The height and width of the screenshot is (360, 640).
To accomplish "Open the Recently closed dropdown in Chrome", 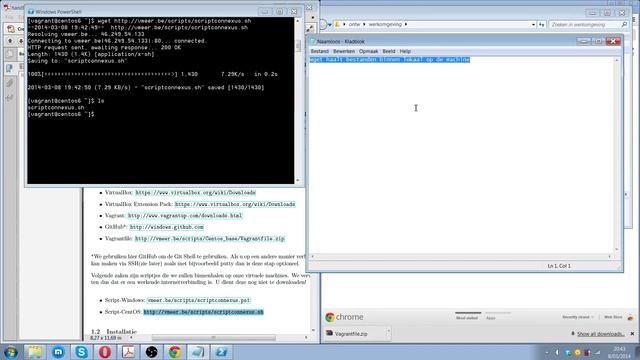I will 578,317.
